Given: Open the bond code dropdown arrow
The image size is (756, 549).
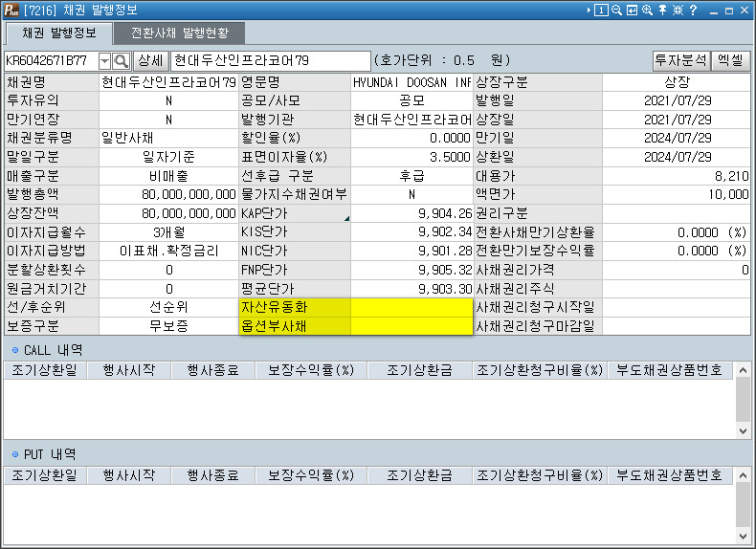Looking at the screenshot, I should click(104, 61).
